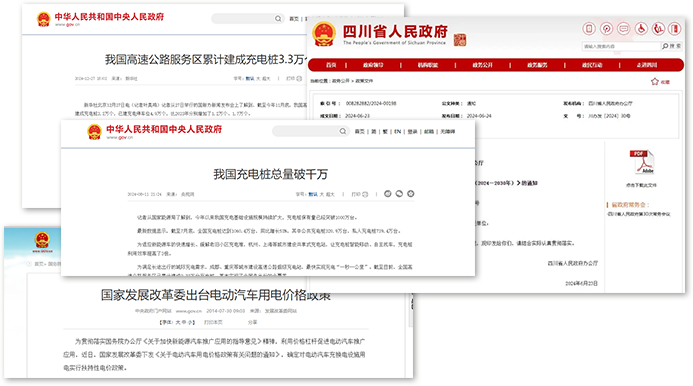This screenshot has height=386, width=693.
Task: Click the print icon in the highway 充电桩3.3万 article
Action: pyautogui.click(x=299, y=79)
